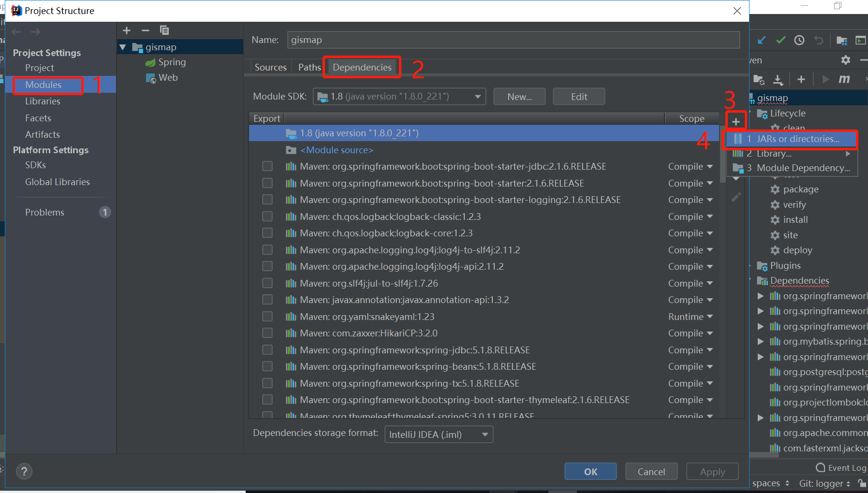The width and height of the screenshot is (868, 493).
Task: Check export for log4j-to-slf4j dependency
Action: [x=267, y=250]
